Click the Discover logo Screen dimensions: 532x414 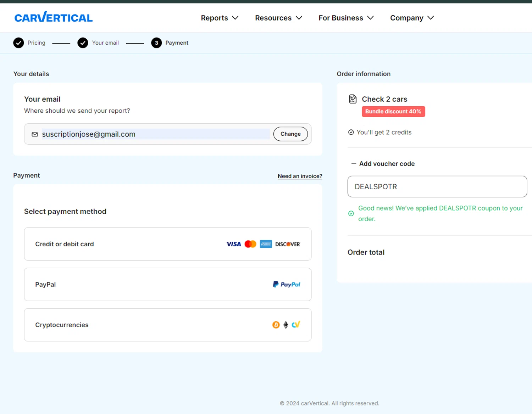(x=288, y=244)
